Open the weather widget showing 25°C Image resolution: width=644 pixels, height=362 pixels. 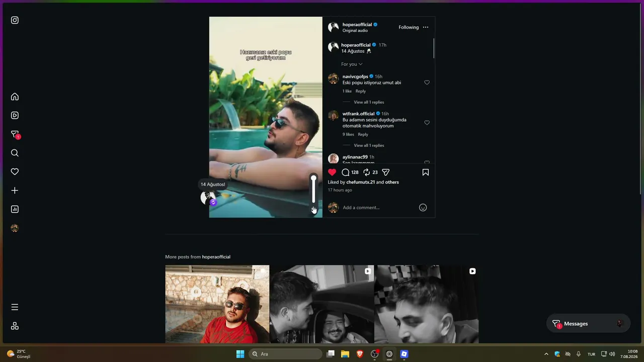coord(19,354)
